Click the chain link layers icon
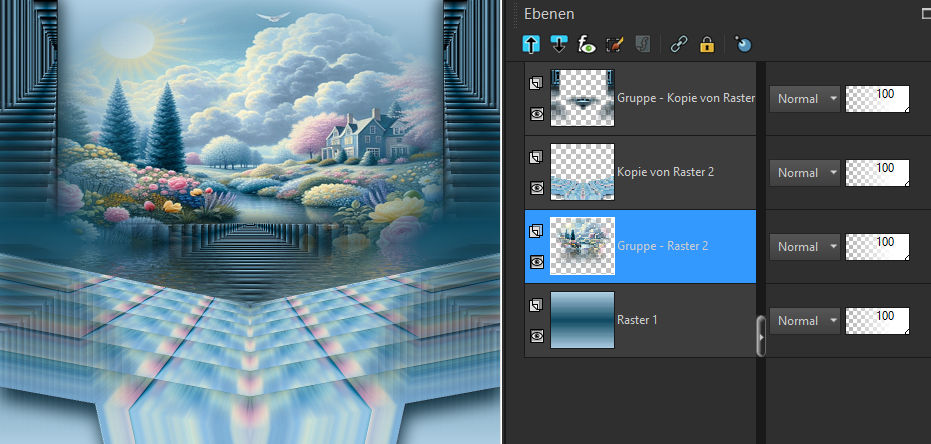 (x=679, y=45)
